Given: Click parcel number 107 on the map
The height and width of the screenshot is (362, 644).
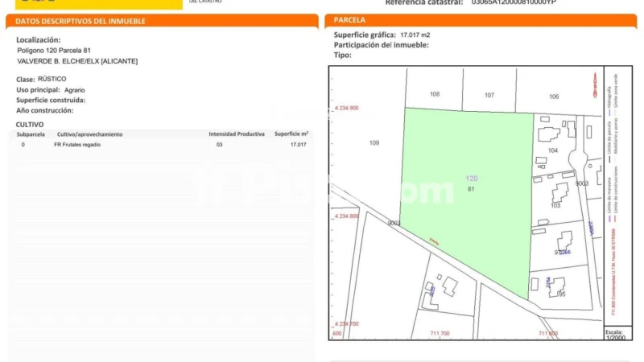Looking at the screenshot, I should [489, 95].
